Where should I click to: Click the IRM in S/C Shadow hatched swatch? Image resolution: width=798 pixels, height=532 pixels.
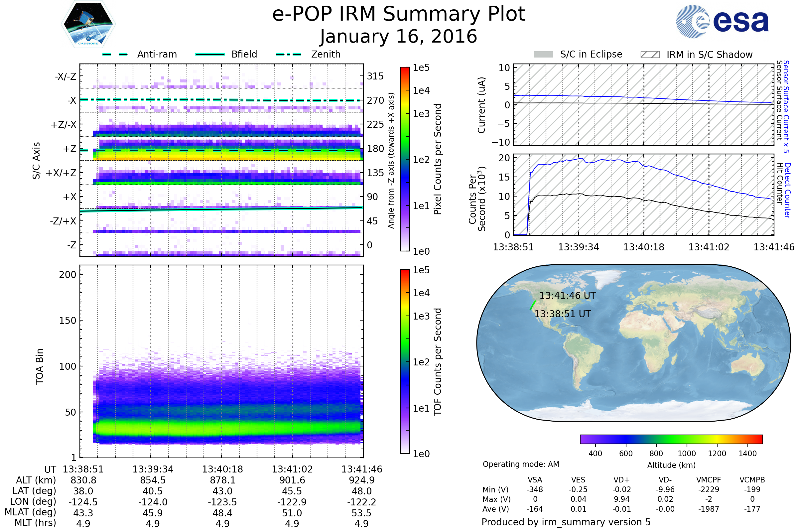coord(650,55)
